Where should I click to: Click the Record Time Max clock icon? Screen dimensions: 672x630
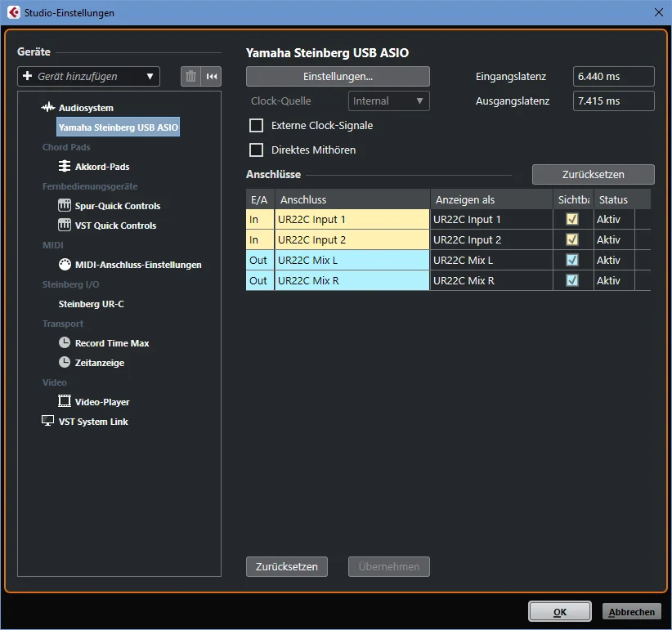65,342
